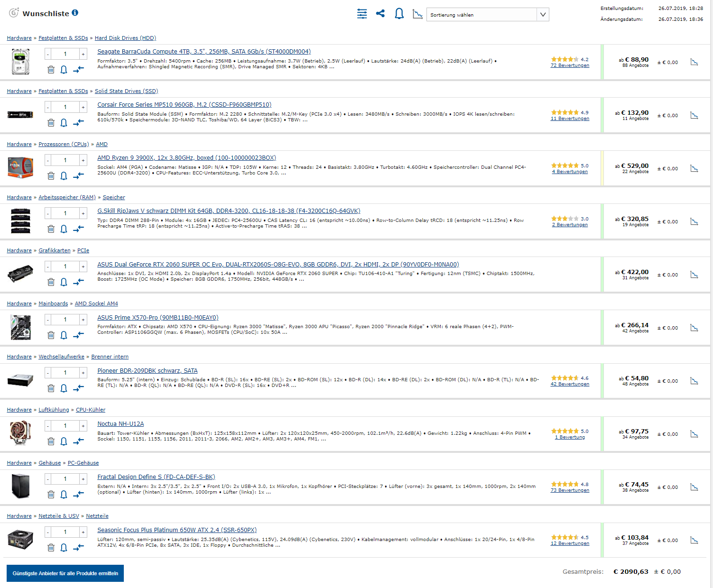Viewport: 713px width, 588px height.
Task: Go to Netzteile & USV breadcrumb
Action: click(x=59, y=516)
